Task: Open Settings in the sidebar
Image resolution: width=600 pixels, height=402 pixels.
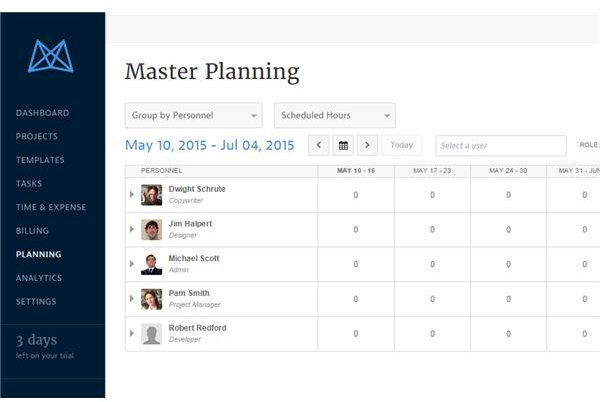Action: click(x=36, y=301)
